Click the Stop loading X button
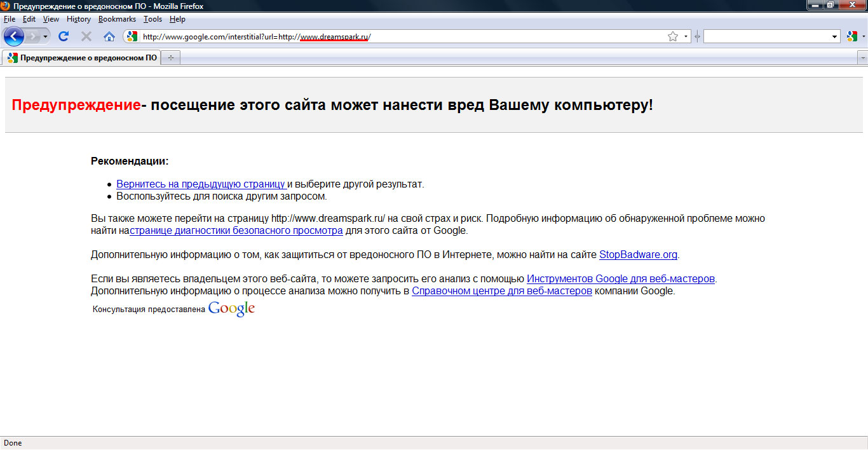The height and width of the screenshot is (450, 868). [86, 37]
